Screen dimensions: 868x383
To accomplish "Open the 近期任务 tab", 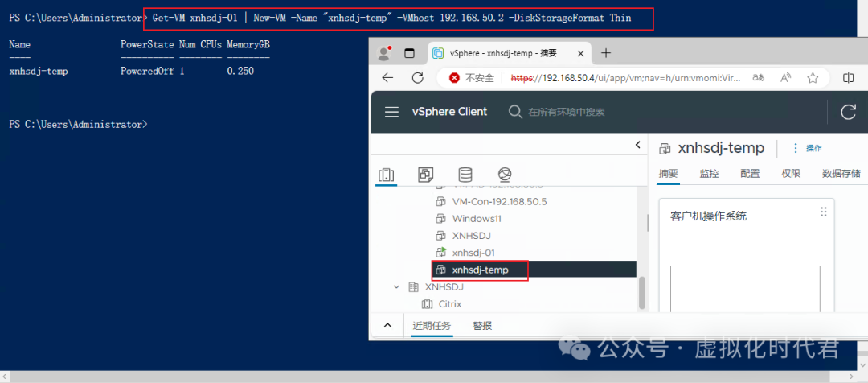I will 432,326.
